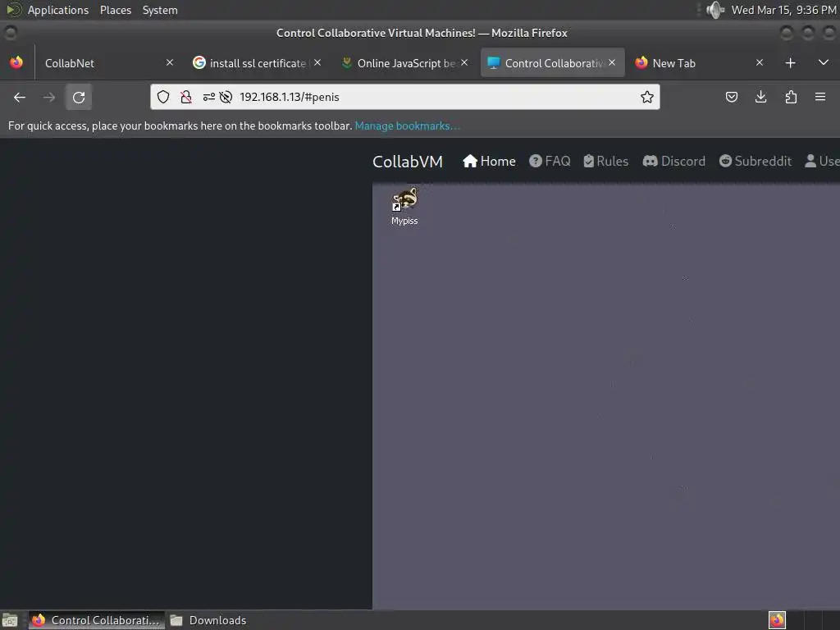Reload the current page
840x630 pixels.
point(79,97)
